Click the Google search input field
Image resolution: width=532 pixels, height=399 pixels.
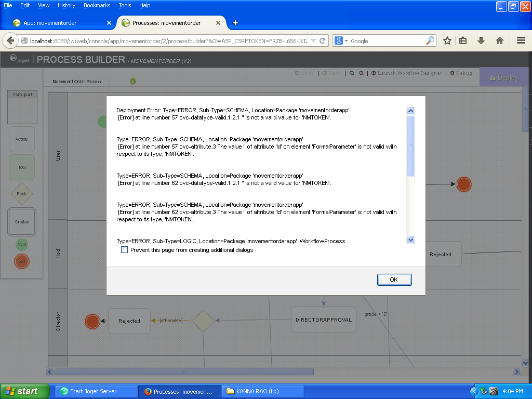coord(387,41)
